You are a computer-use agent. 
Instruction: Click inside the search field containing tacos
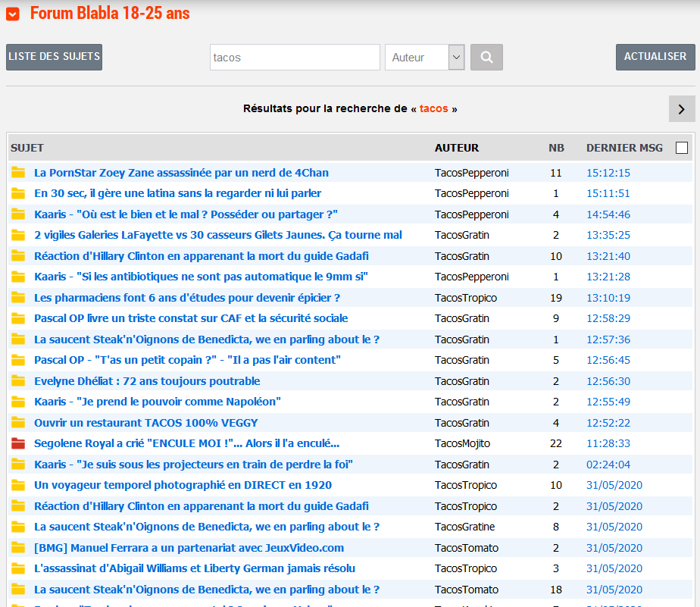[294, 57]
